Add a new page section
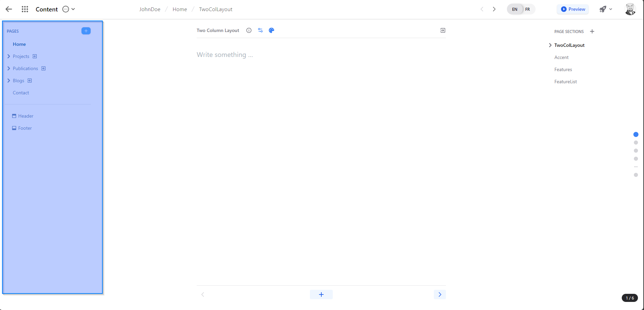The height and width of the screenshot is (310, 644). [x=592, y=31]
